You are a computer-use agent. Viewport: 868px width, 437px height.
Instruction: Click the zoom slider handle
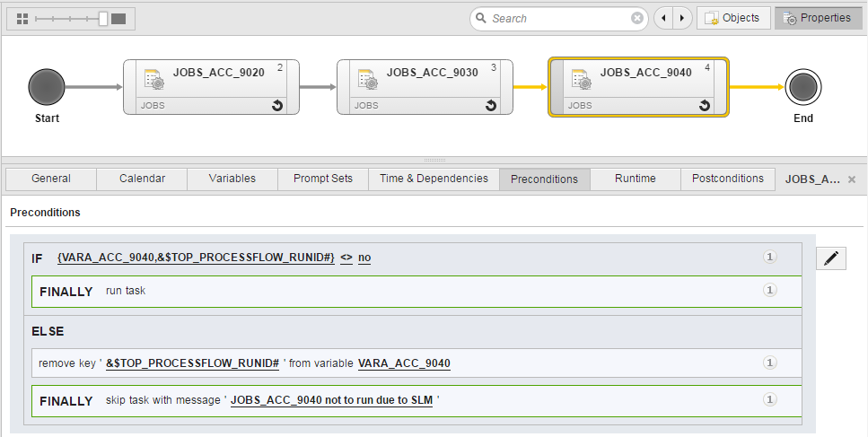[x=103, y=18]
